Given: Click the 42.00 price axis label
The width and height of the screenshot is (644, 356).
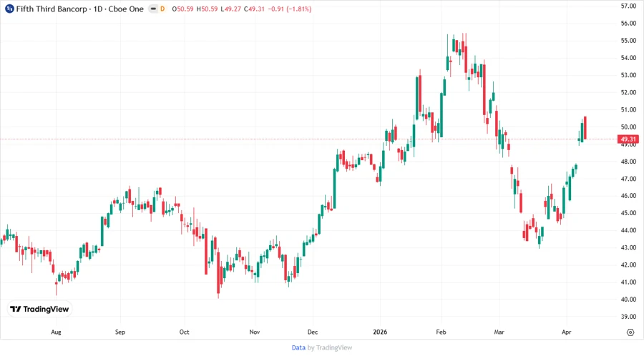Looking at the screenshot, I should pyautogui.click(x=628, y=265).
